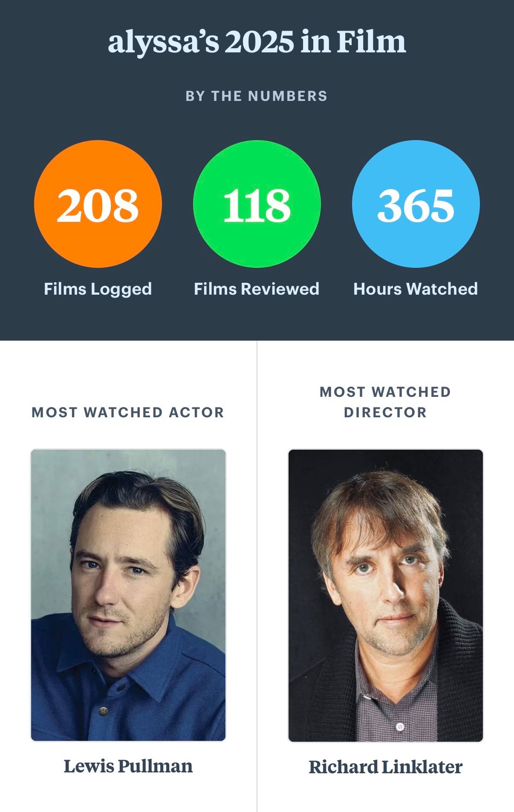Click the BY THE NUMBERS heading
Image resolution: width=514 pixels, height=812 pixels.
pos(257,96)
